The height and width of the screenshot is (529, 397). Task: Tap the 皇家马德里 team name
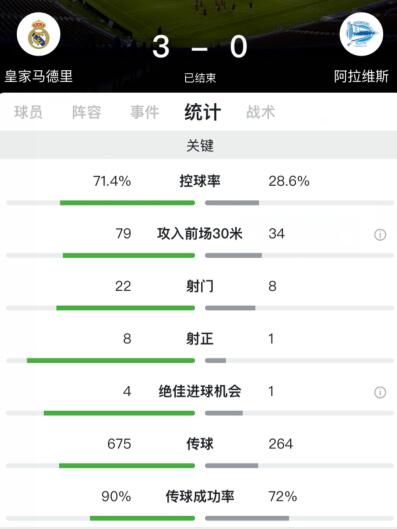click(x=38, y=76)
